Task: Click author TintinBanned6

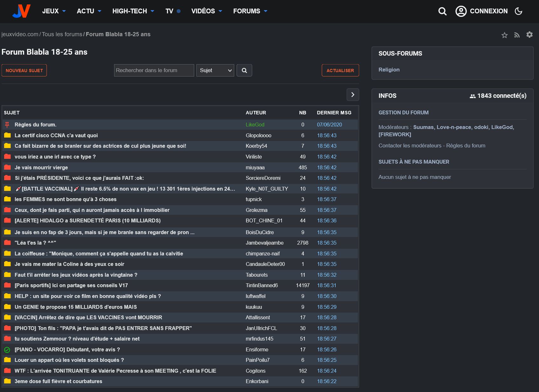Action: (262, 285)
